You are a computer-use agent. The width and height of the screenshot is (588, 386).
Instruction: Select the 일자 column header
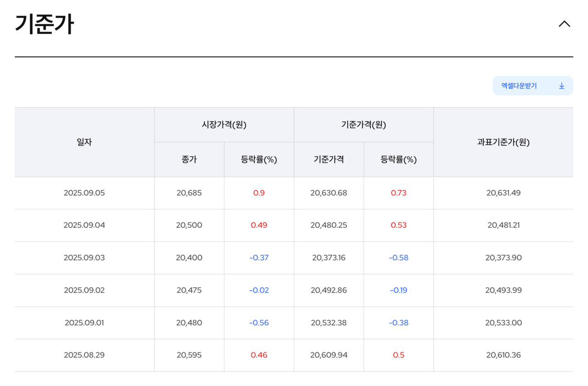pyautogui.click(x=84, y=142)
